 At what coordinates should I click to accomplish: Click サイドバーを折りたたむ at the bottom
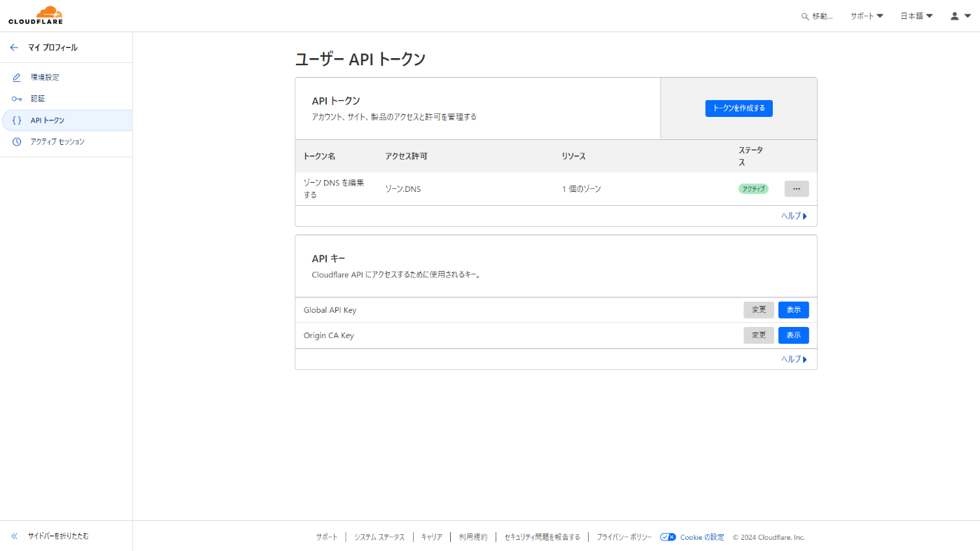tap(58, 536)
